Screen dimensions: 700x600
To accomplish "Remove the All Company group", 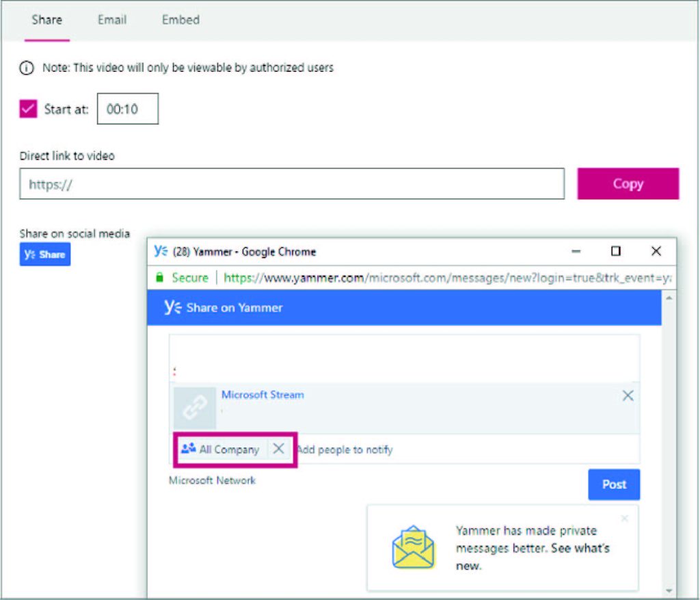I will click(x=279, y=449).
